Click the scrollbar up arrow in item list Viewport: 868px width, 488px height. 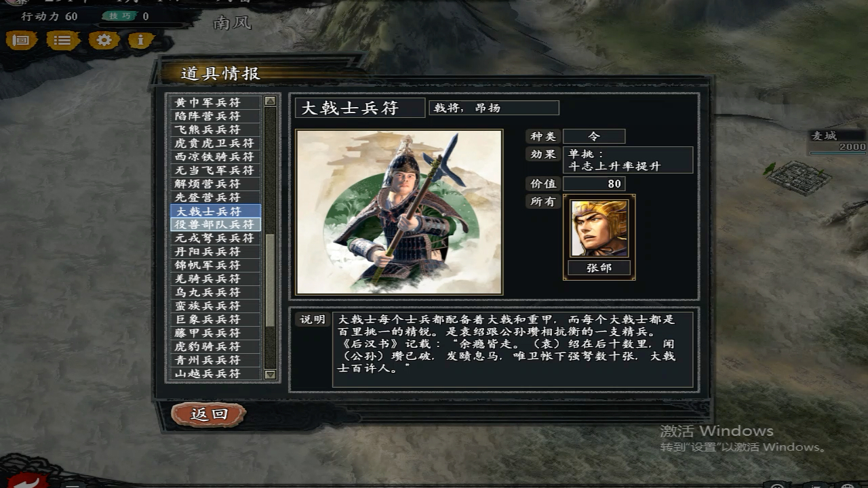[x=271, y=101]
